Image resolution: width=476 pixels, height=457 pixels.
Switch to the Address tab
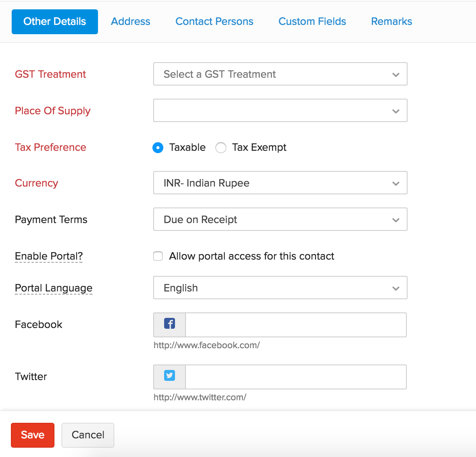tap(131, 21)
